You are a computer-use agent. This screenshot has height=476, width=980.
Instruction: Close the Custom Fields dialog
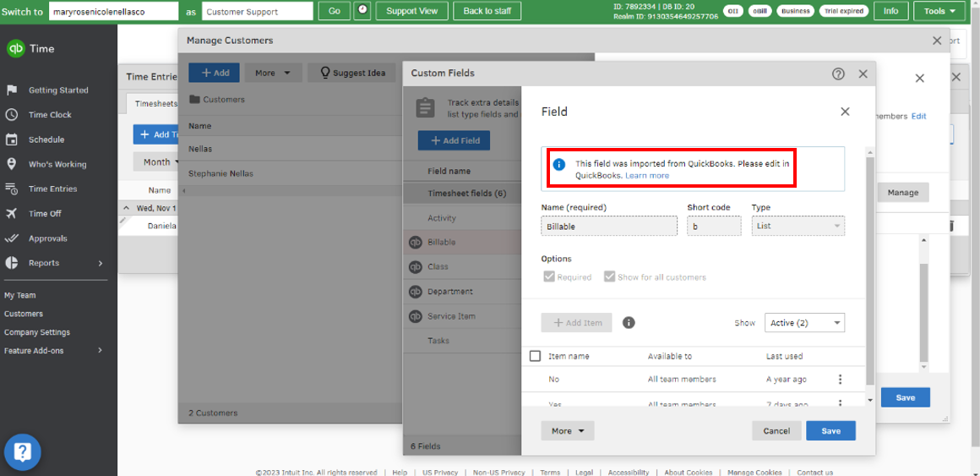click(x=863, y=74)
